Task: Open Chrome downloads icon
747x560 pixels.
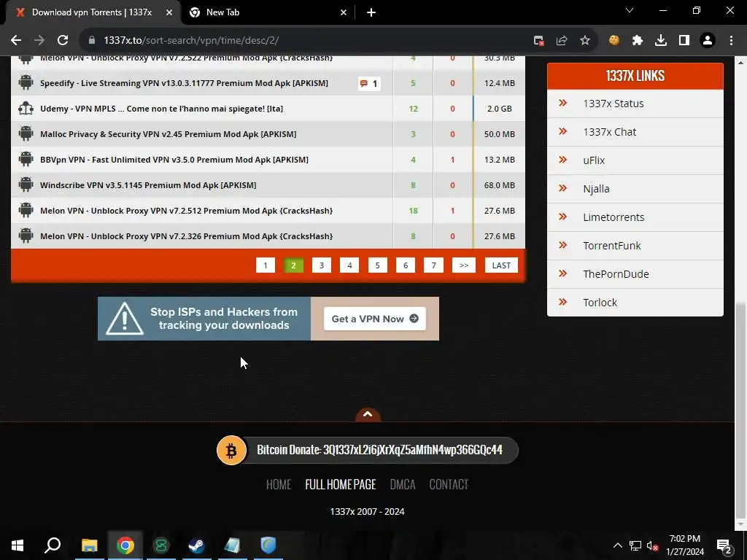Action: pos(661,41)
